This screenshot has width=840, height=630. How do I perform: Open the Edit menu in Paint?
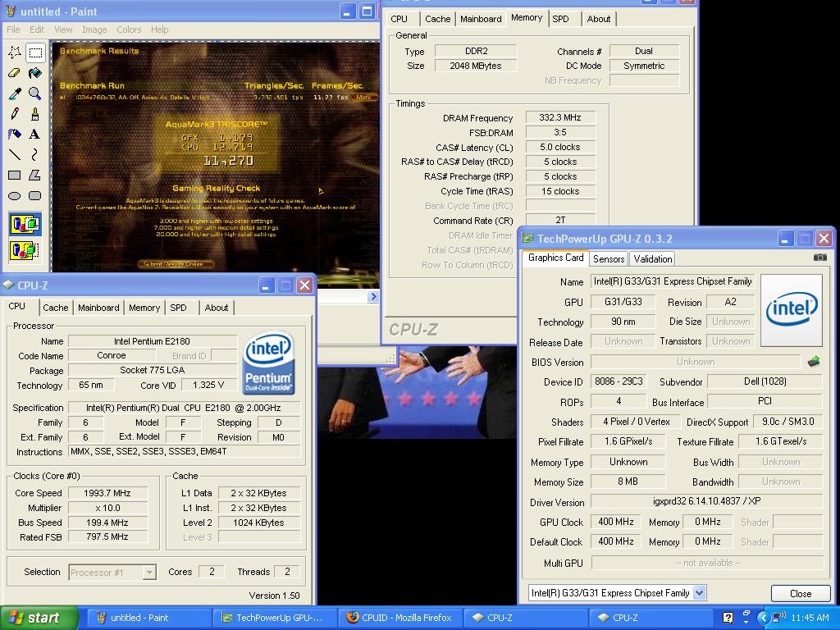pos(37,30)
